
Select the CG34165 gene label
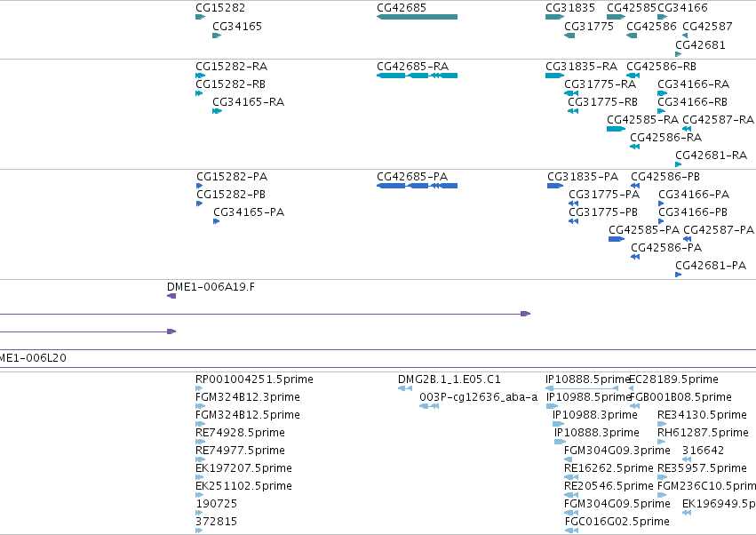[x=237, y=26]
